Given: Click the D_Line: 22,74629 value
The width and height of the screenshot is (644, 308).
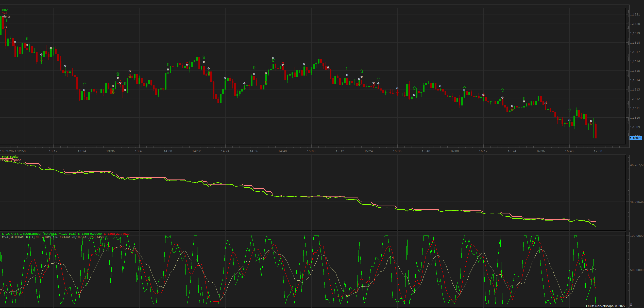Looking at the screenshot, I should point(117,234).
